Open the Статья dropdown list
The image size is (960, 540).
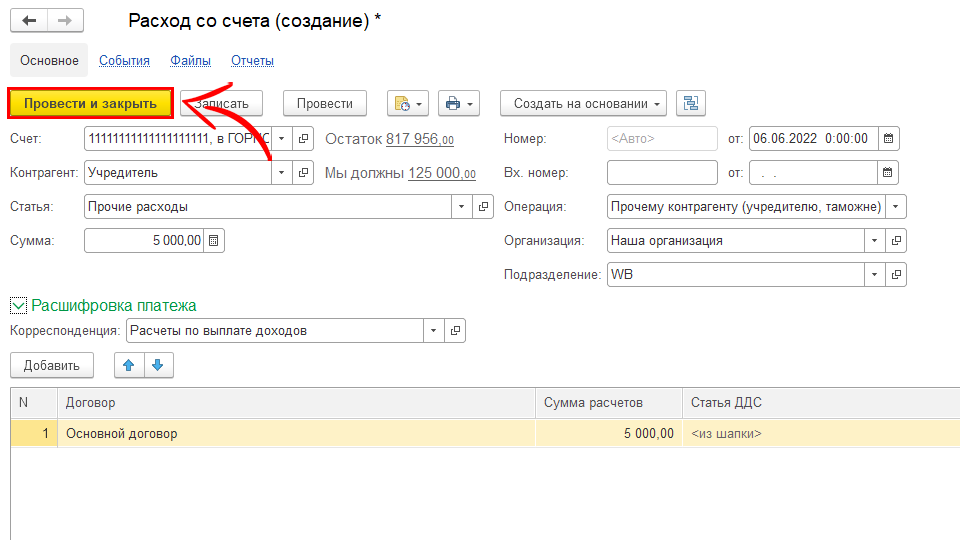point(461,207)
